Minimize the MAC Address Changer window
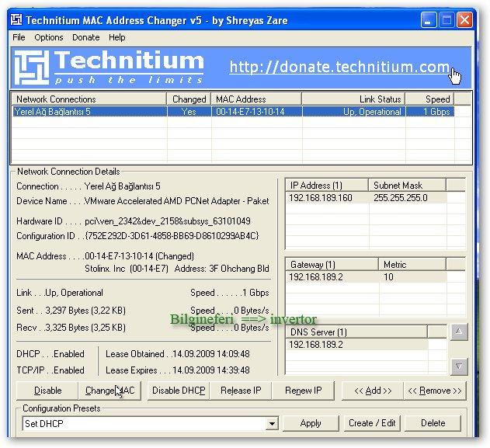490x448 pixels. (428, 20)
